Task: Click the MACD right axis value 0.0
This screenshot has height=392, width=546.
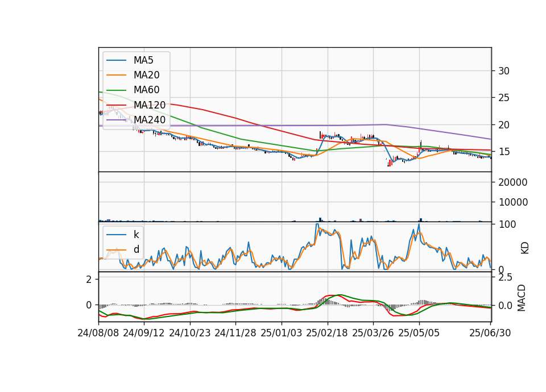Action: coord(505,306)
